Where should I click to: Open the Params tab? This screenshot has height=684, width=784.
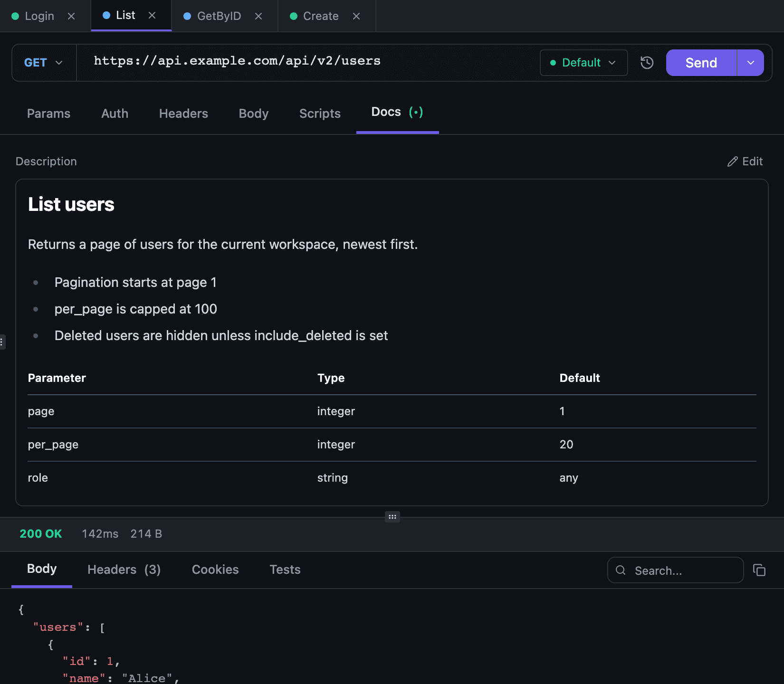[x=48, y=114]
